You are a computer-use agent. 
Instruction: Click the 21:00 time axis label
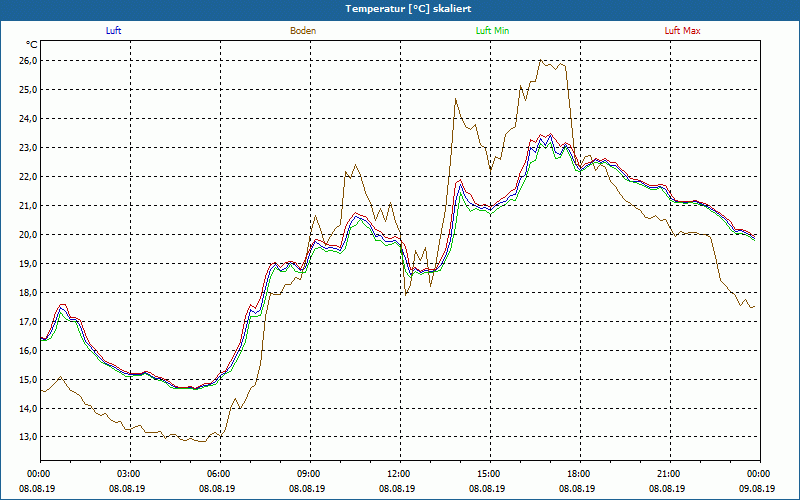(670, 474)
